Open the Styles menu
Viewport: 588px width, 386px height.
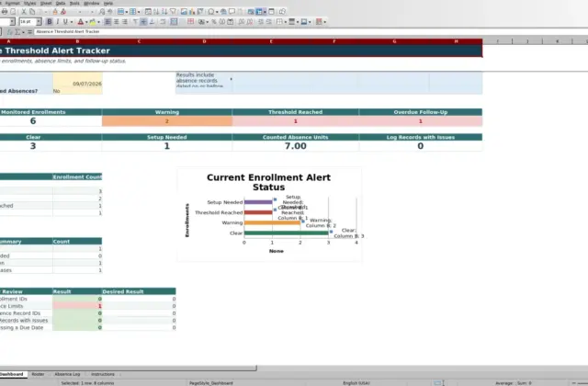(30, 3)
